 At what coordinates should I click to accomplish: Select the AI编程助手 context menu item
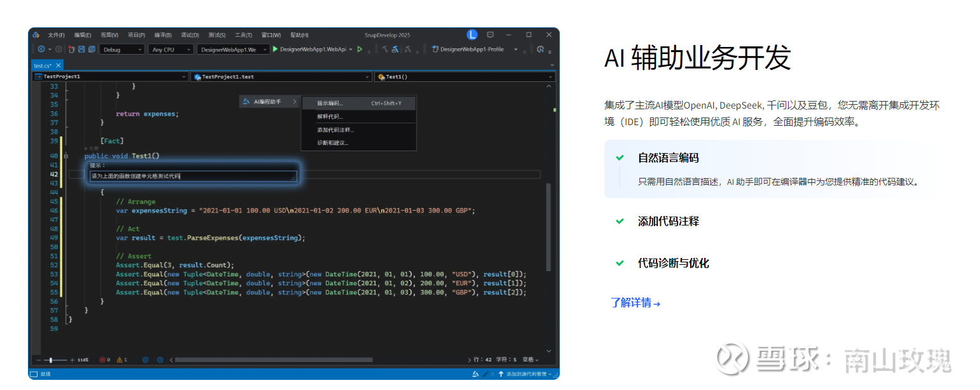click(x=269, y=102)
